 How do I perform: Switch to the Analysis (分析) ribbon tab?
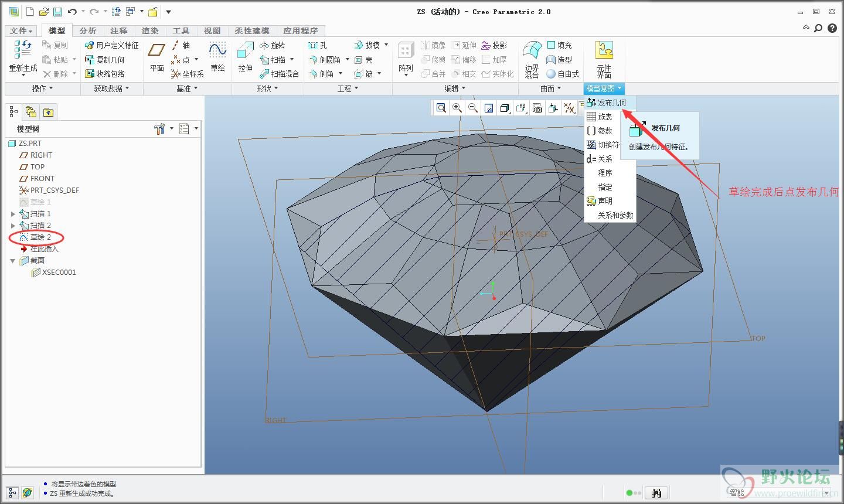pyautogui.click(x=88, y=30)
